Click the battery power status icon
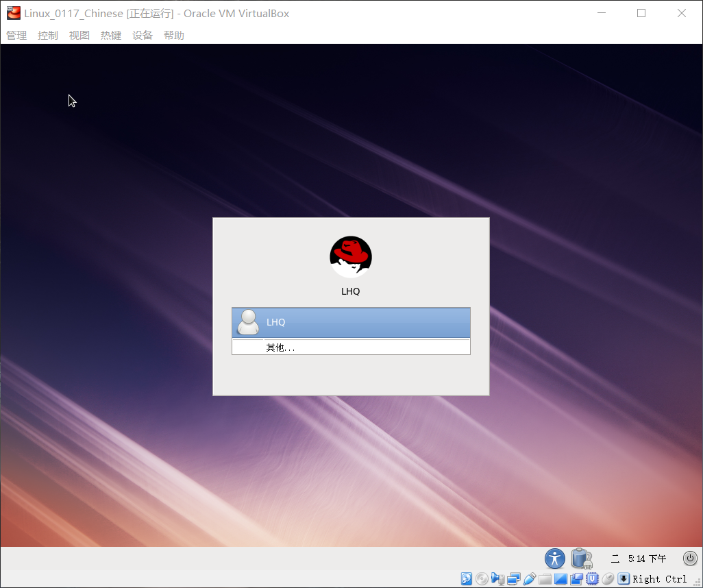Viewport: 703px width, 588px height. 582,559
